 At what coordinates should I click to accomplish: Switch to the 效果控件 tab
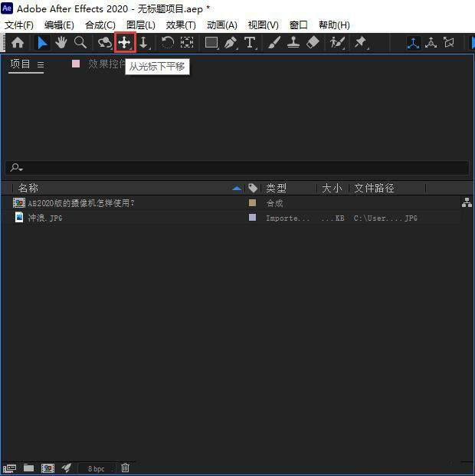(106, 64)
